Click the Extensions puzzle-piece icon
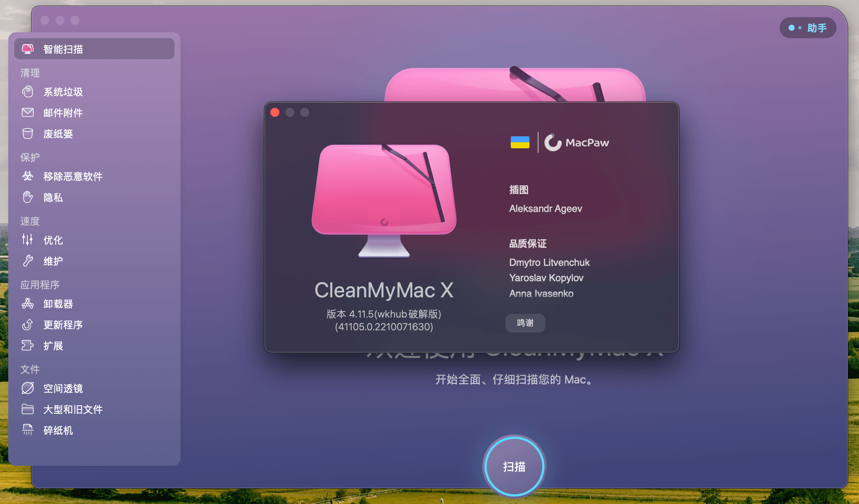Viewport: 859px width, 504px height. 28,345
